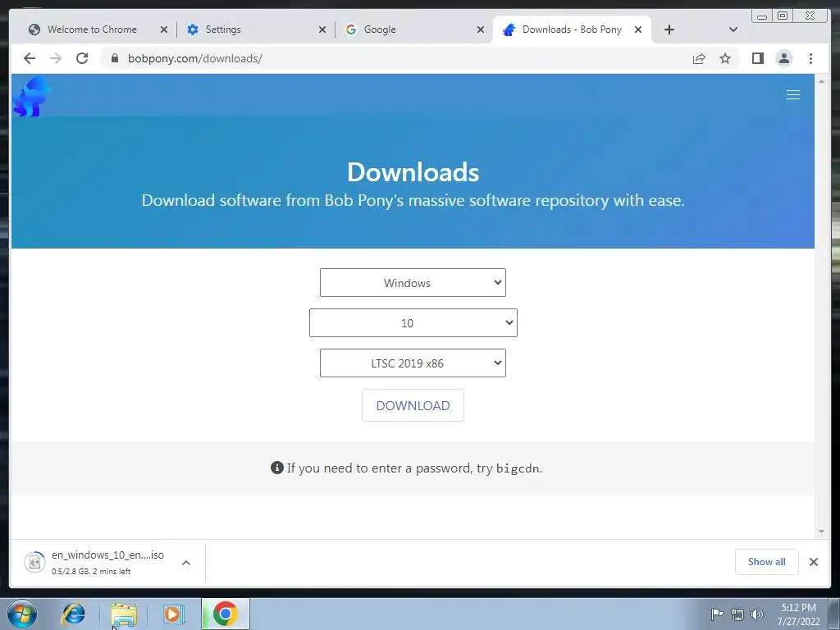Click the page scrollbar up arrow
840x630 pixels.
pyautogui.click(x=821, y=81)
